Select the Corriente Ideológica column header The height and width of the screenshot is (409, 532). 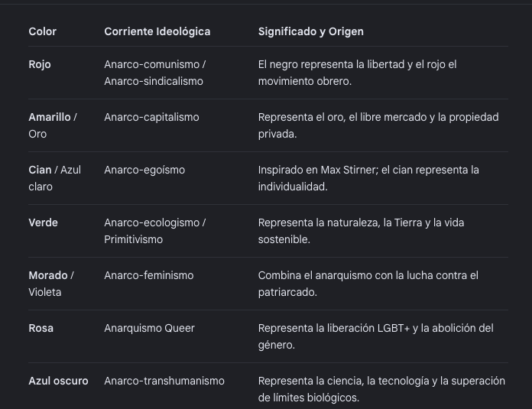tap(157, 31)
